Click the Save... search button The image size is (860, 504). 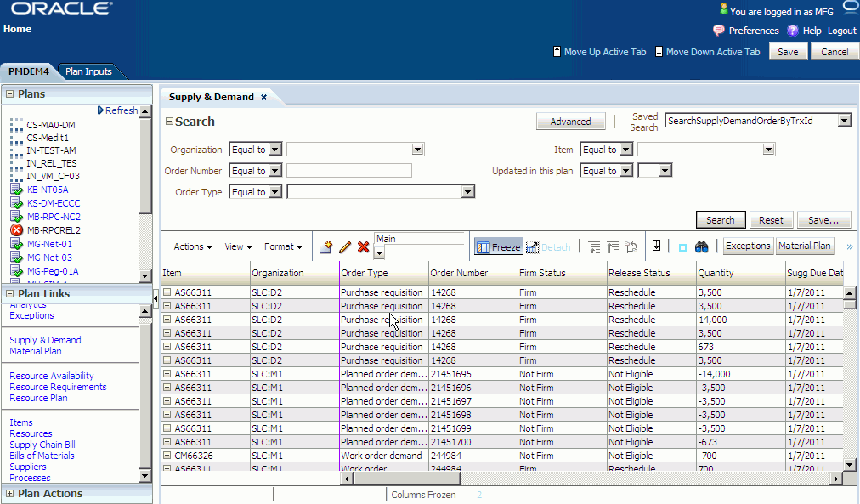click(823, 220)
